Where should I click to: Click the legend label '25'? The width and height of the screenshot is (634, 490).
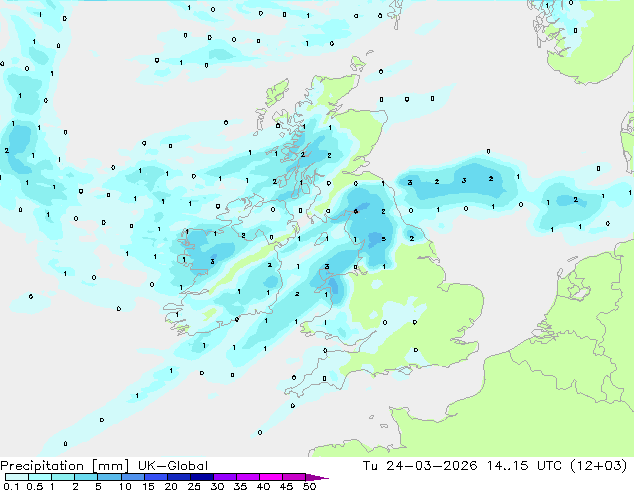[194, 486]
